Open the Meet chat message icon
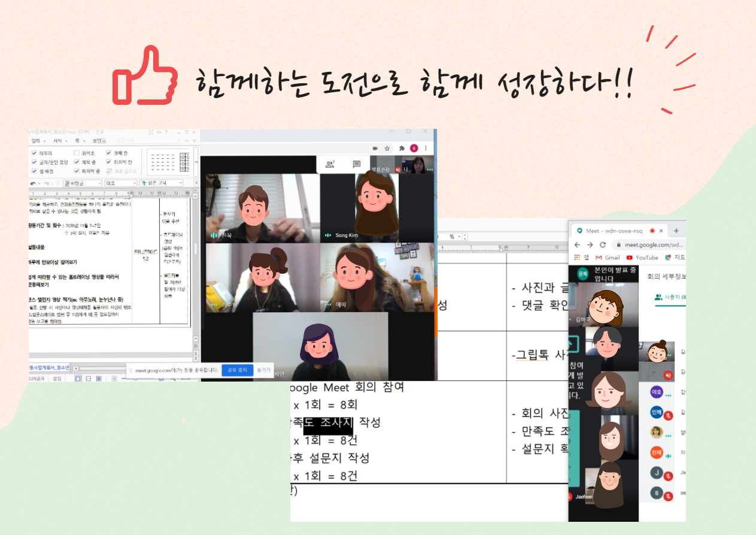 click(357, 164)
